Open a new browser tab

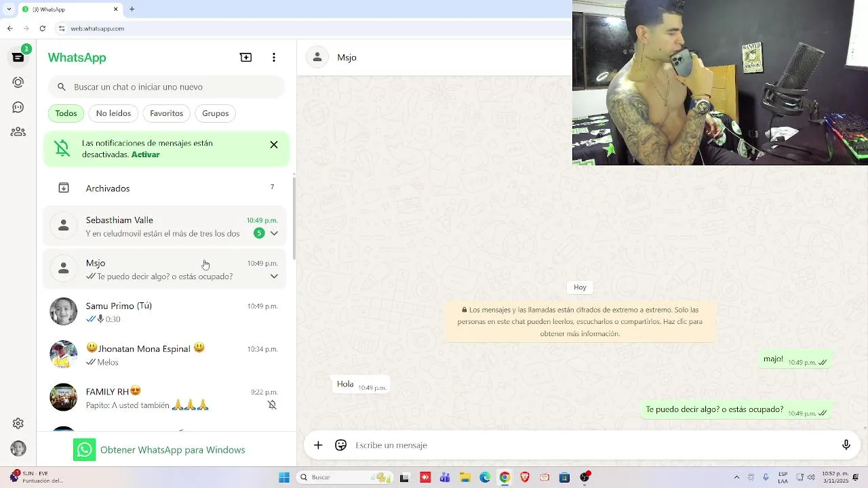click(x=132, y=9)
